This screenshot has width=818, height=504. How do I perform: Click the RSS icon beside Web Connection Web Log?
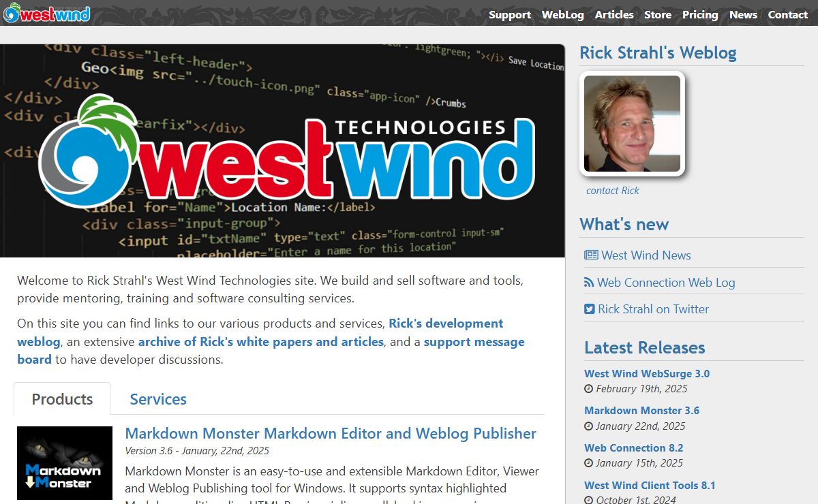(589, 283)
